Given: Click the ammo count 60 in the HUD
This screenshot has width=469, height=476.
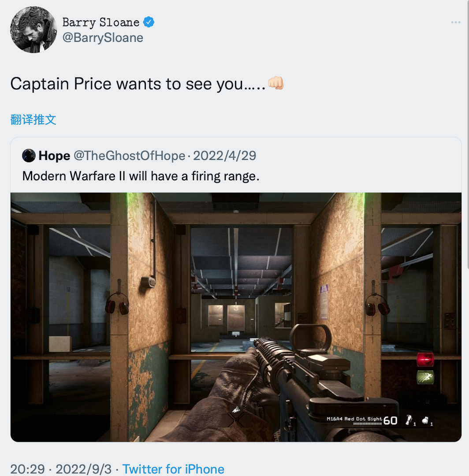Looking at the screenshot, I should tap(390, 421).
